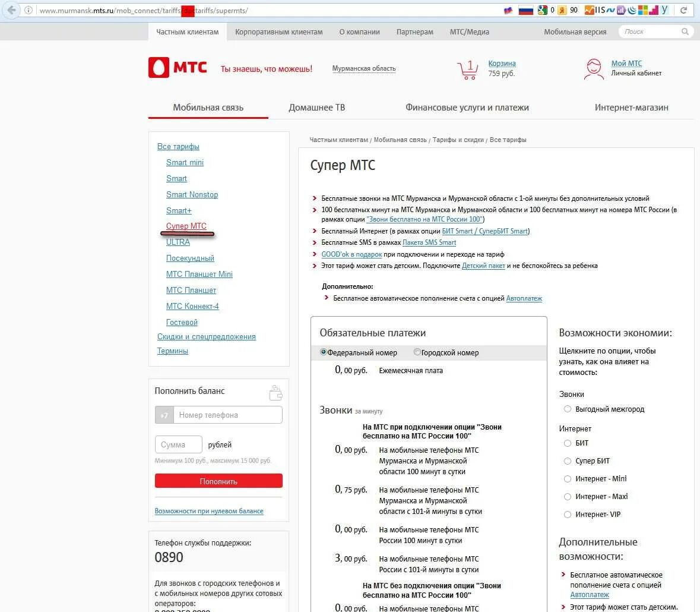Select the Интернет - Mini option
This screenshot has height=612, width=700.
pyautogui.click(x=568, y=479)
